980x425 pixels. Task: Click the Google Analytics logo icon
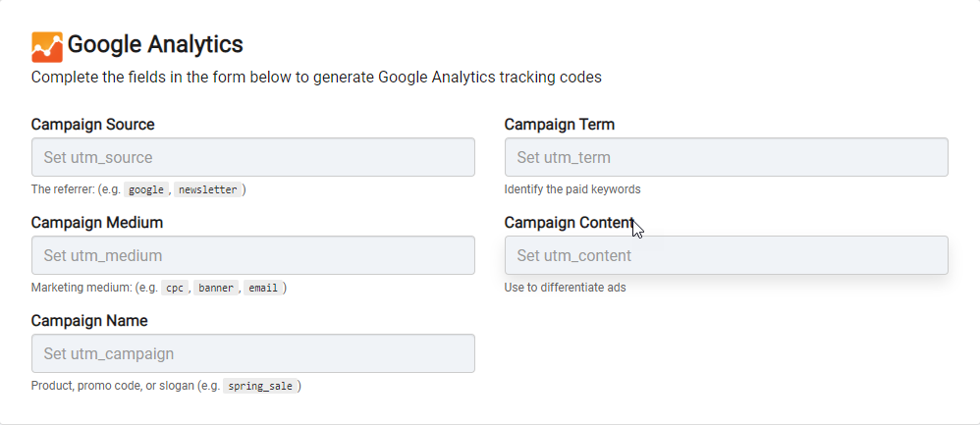pyautogui.click(x=47, y=47)
